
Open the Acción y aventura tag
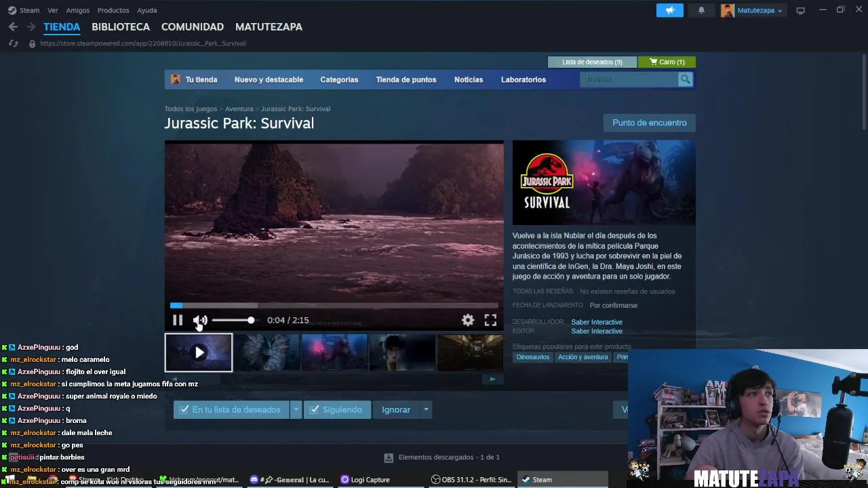[x=583, y=357]
